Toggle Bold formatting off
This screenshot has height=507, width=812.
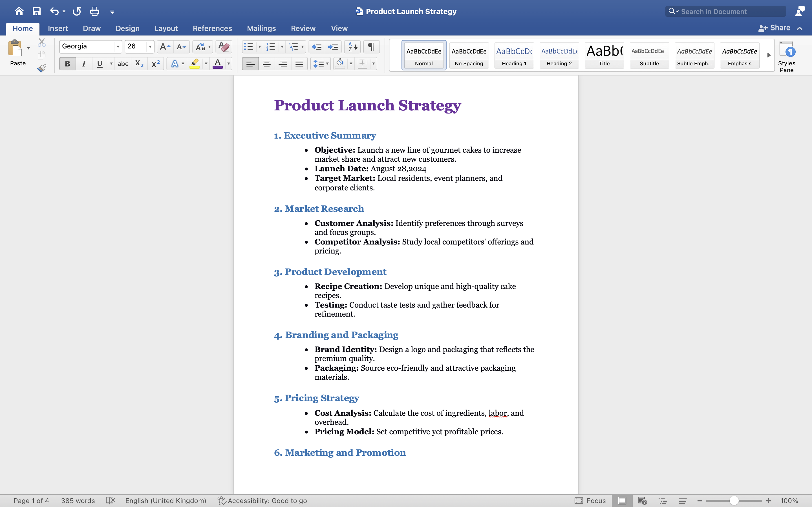pyautogui.click(x=67, y=64)
